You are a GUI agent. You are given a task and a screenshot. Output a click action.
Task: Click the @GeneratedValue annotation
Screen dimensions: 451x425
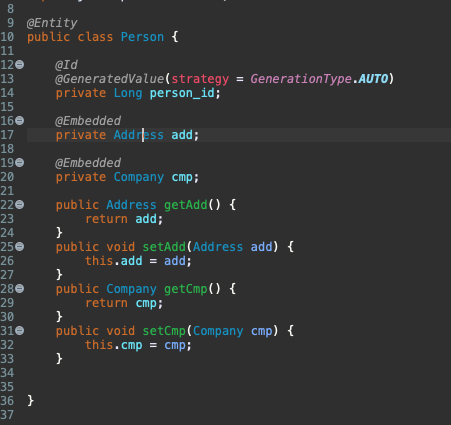tap(110, 79)
